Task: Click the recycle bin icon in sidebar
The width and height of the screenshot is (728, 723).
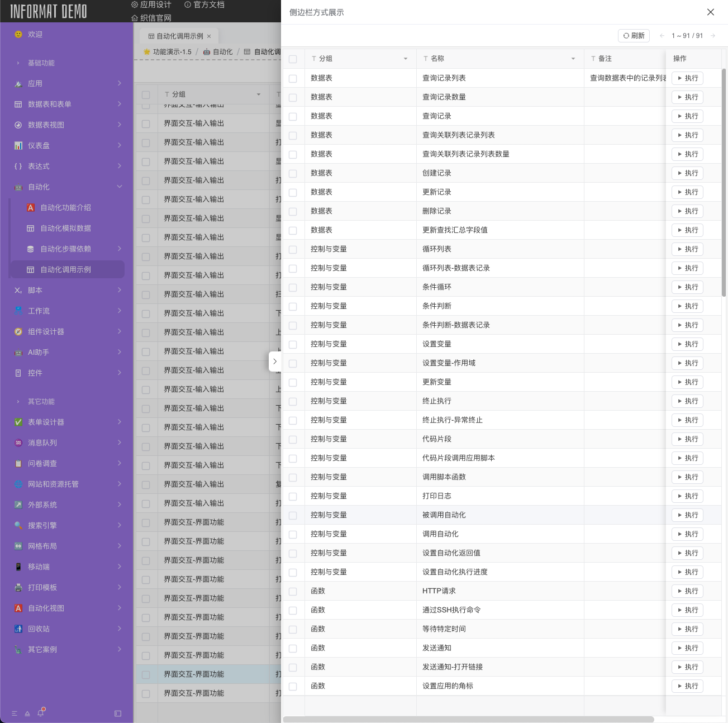Action: pyautogui.click(x=18, y=629)
